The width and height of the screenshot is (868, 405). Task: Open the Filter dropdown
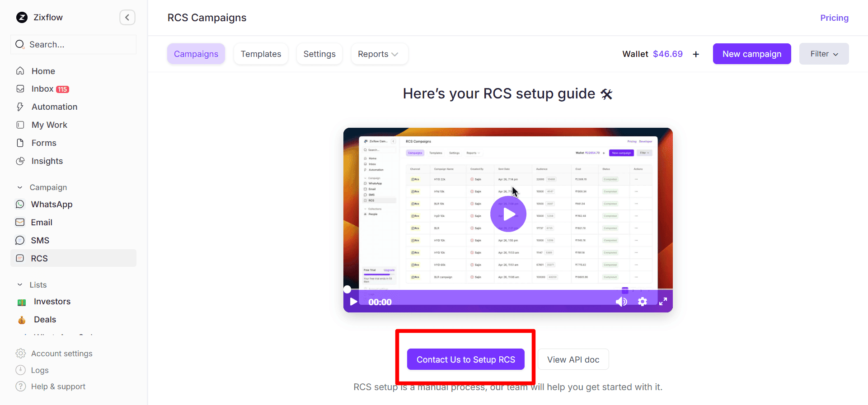coord(824,54)
